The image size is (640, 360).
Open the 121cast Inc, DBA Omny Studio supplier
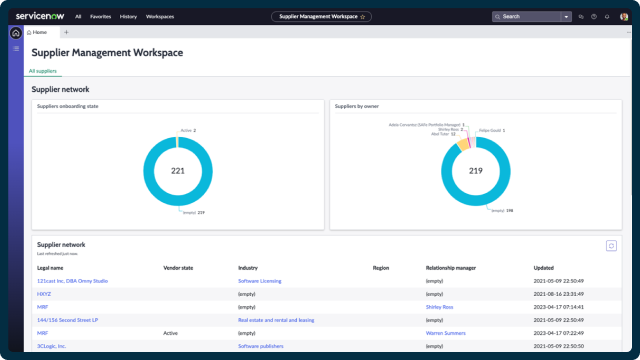tap(72, 281)
